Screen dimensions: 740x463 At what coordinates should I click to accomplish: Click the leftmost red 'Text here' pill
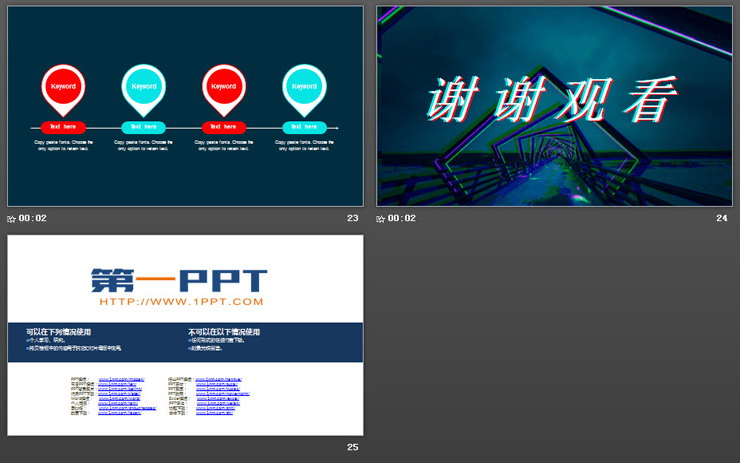tap(63, 127)
